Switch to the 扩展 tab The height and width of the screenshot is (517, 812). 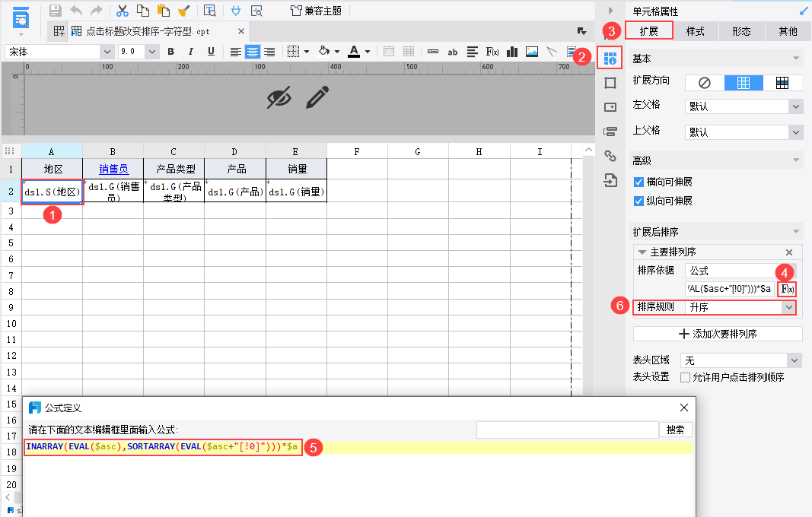[649, 31]
